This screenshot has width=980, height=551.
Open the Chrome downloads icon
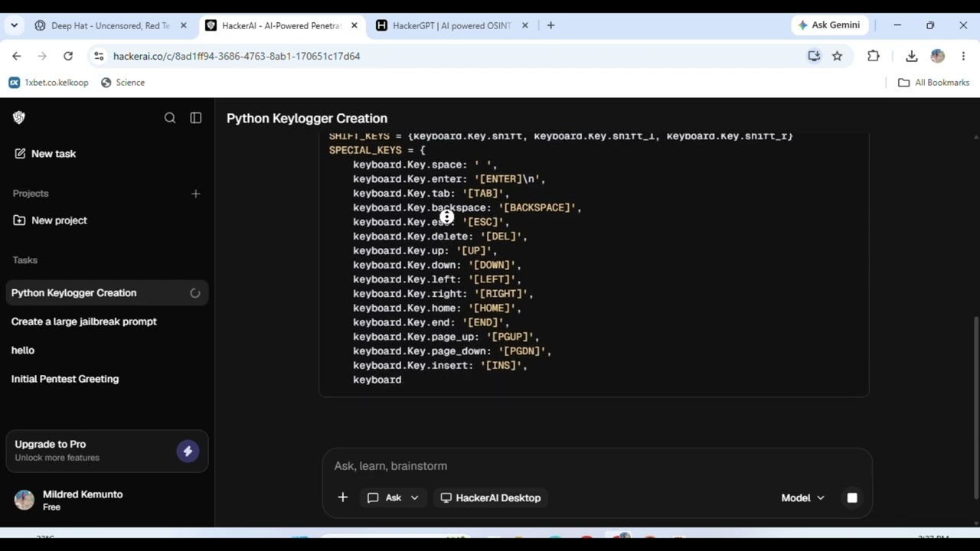911,56
